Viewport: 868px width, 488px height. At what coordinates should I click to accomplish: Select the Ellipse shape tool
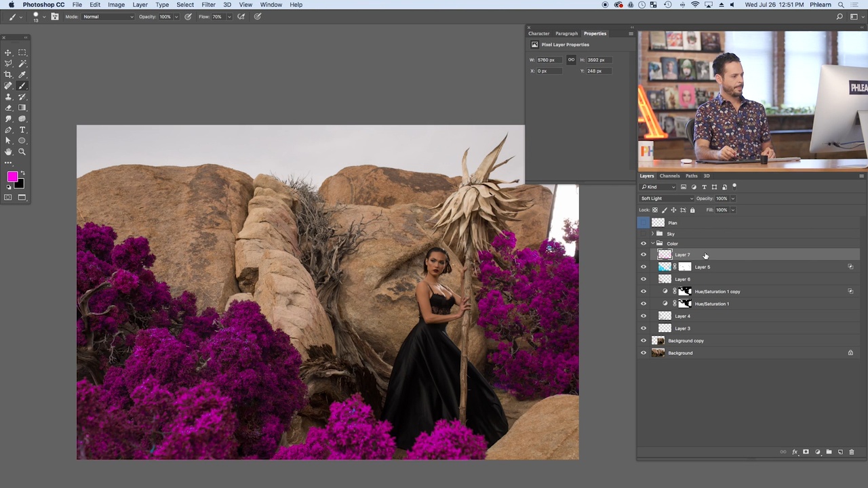click(22, 140)
